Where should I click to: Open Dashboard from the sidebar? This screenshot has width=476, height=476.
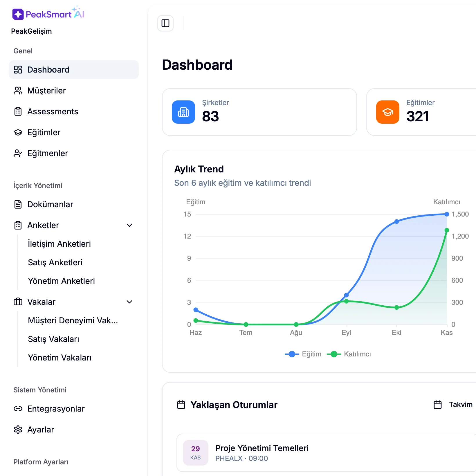tap(48, 70)
